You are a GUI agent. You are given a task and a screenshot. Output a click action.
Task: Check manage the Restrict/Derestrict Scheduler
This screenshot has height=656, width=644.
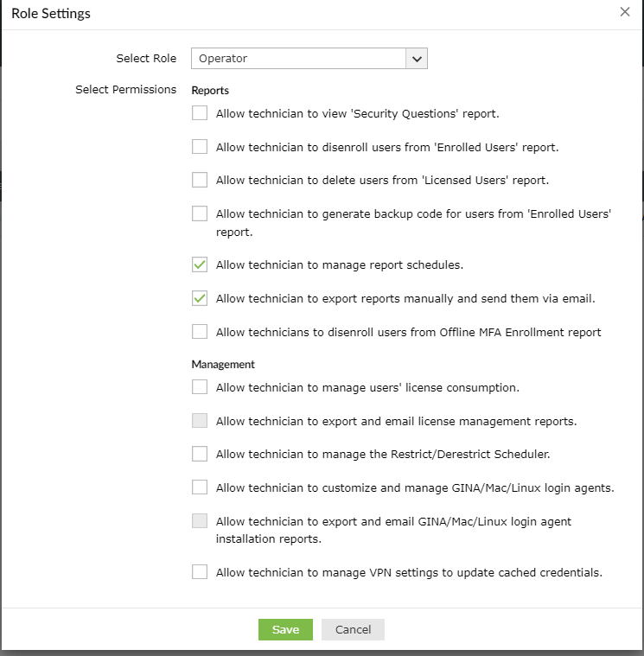pos(200,454)
